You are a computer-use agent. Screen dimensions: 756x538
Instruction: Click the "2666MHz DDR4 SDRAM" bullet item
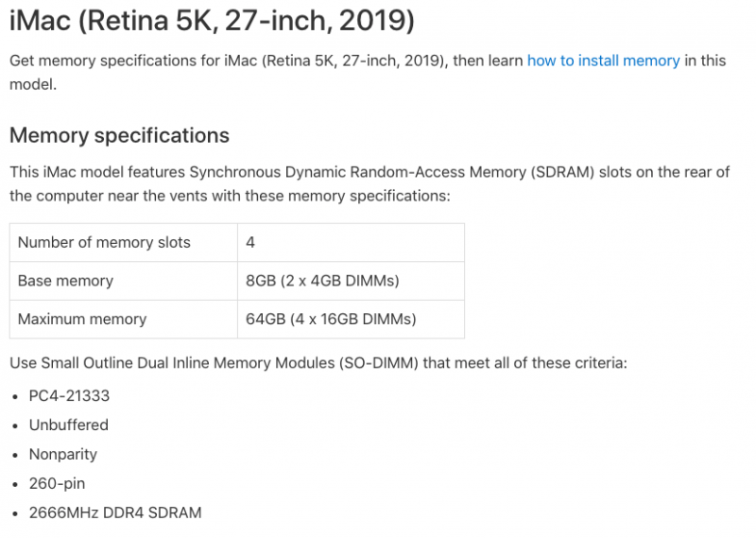coord(114,512)
